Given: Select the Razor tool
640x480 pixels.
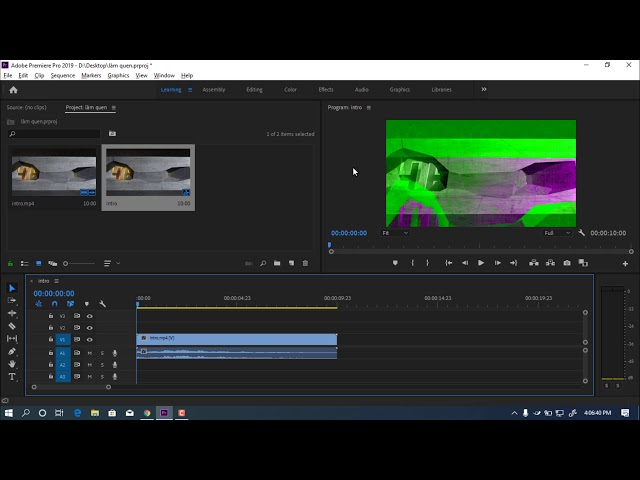Looking at the screenshot, I should (12, 326).
